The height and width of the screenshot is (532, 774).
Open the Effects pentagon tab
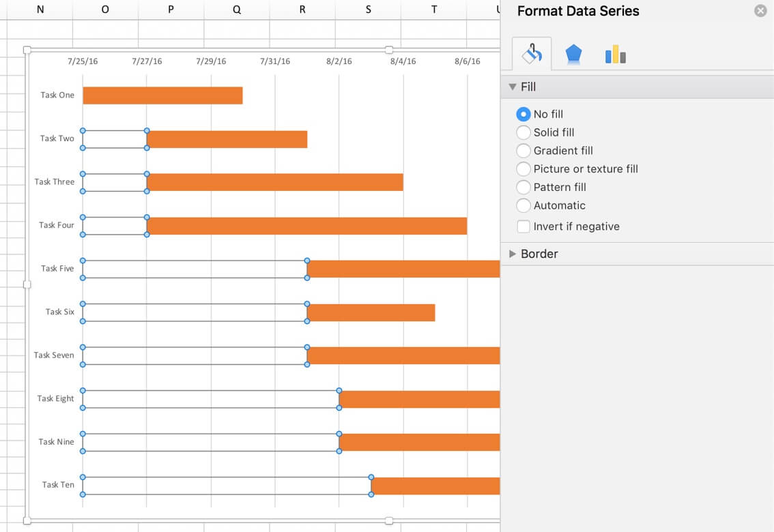pos(573,53)
